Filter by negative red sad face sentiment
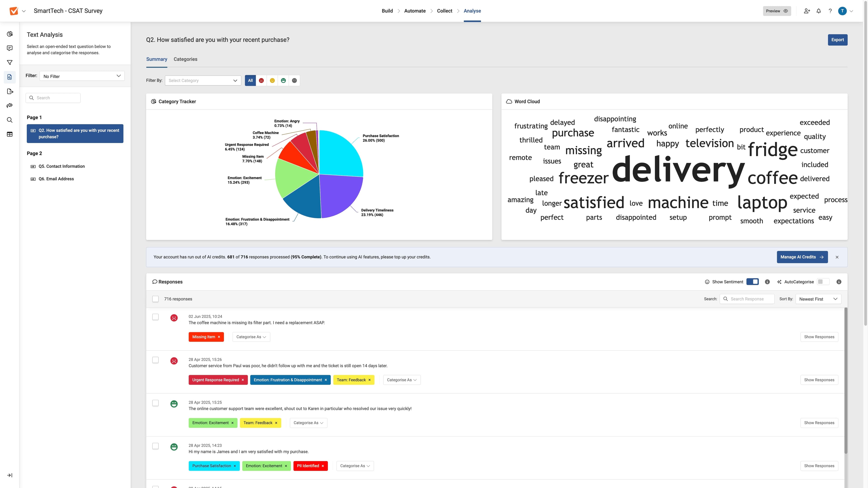This screenshot has height=488, width=868. pyautogui.click(x=261, y=80)
